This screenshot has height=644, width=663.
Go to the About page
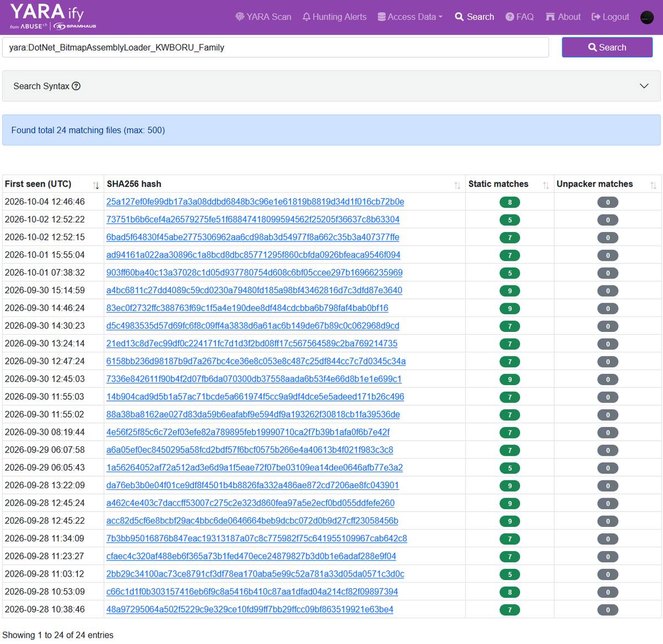click(x=563, y=17)
